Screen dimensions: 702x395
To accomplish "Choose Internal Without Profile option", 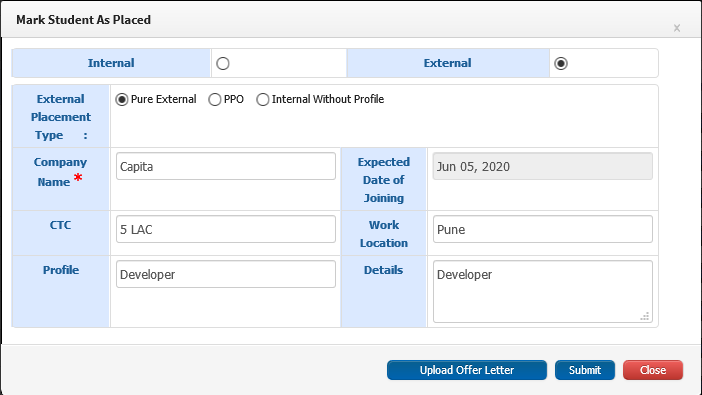I will click(x=263, y=99).
